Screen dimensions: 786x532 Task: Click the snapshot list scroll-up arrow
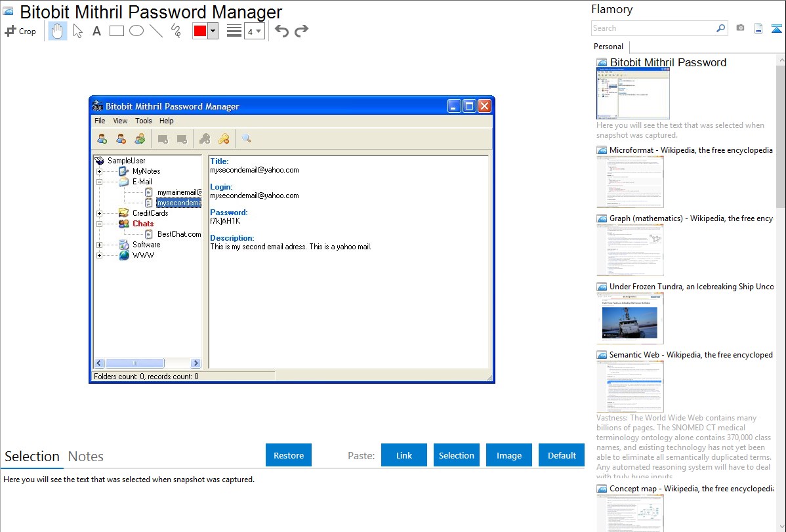point(781,60)
